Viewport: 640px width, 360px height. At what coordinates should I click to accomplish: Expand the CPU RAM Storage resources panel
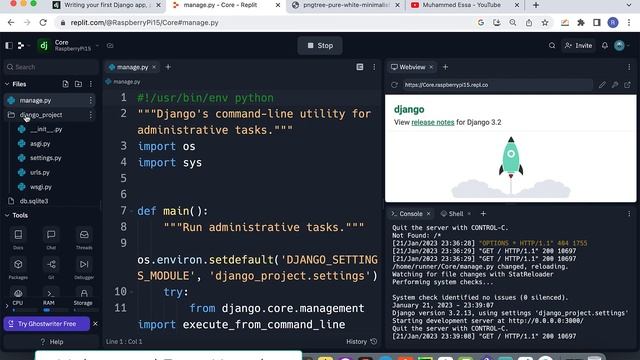(7, 305)
